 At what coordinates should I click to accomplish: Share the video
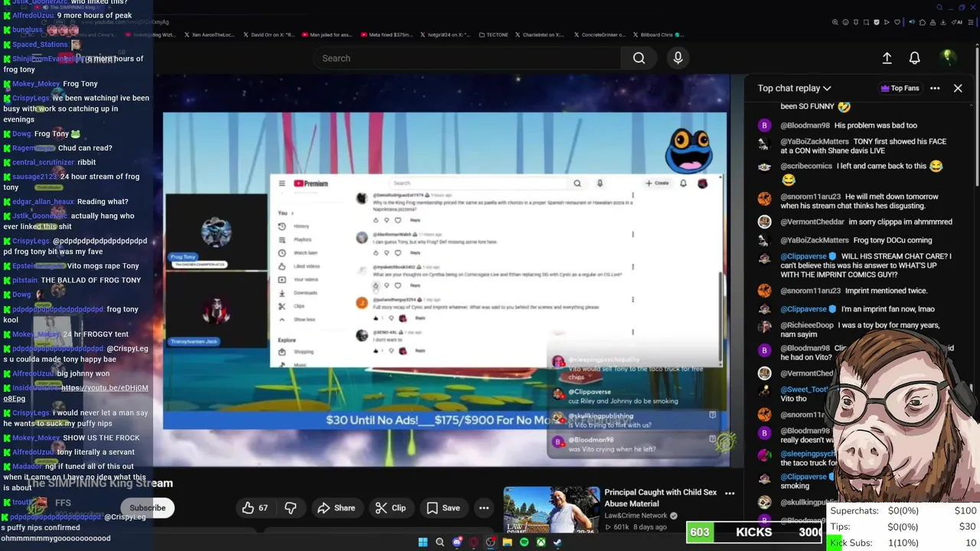coord(336,507)
